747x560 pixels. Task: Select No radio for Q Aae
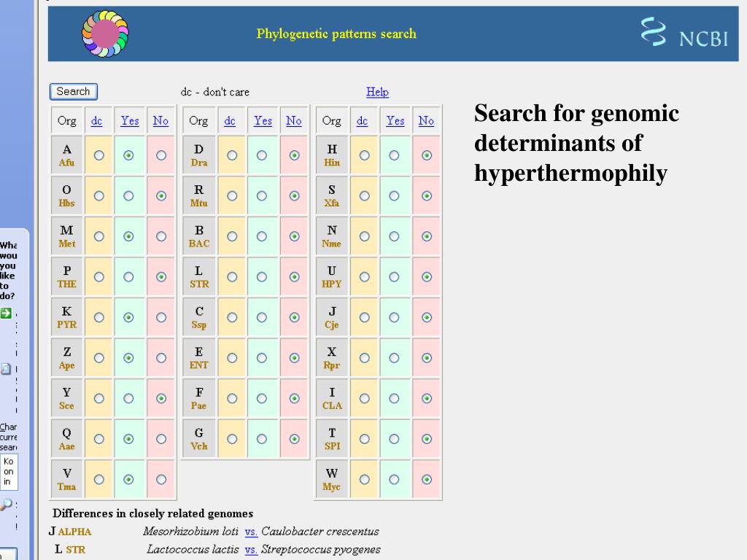pyautogui.click(x=161, y=438)
